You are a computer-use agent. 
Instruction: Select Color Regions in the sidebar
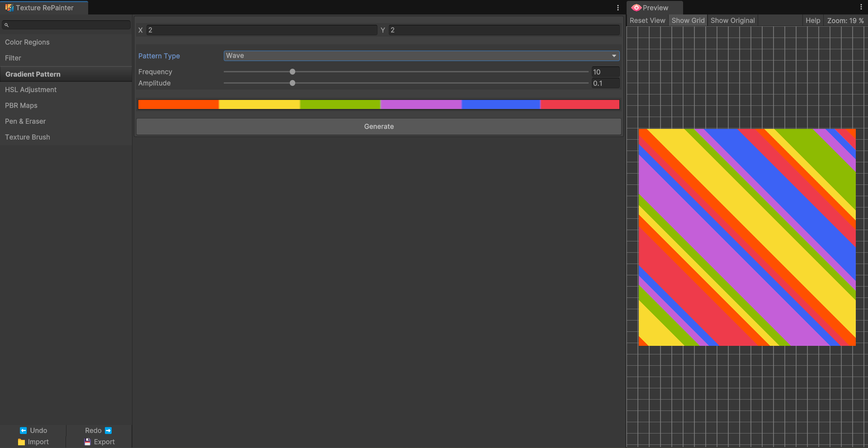(x=27, y=42)
